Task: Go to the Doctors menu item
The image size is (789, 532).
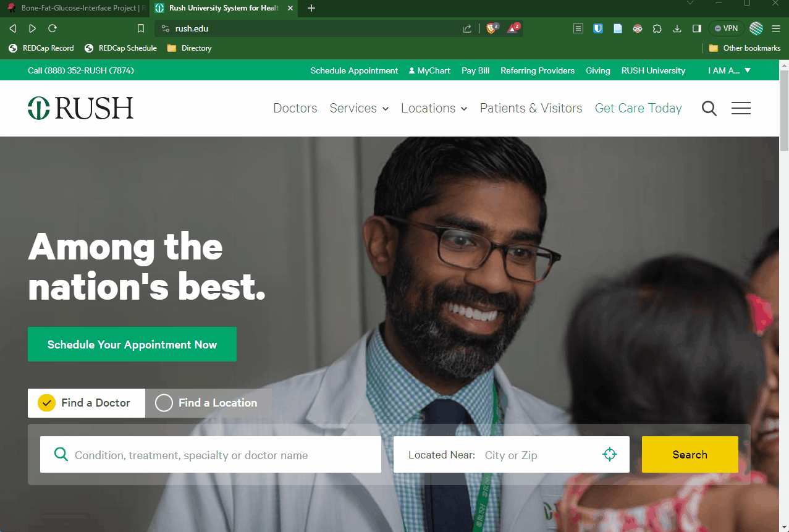Action: (295, 108)
